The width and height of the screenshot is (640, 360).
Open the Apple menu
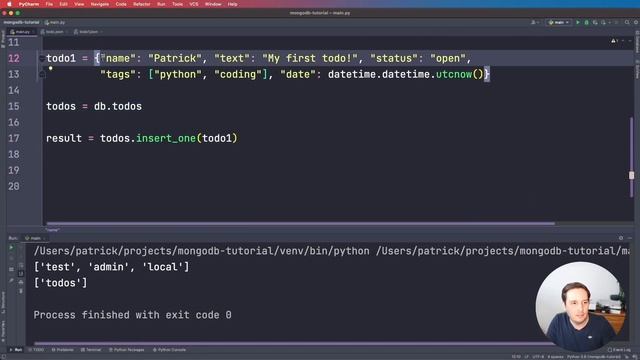(x=9, y=4)
